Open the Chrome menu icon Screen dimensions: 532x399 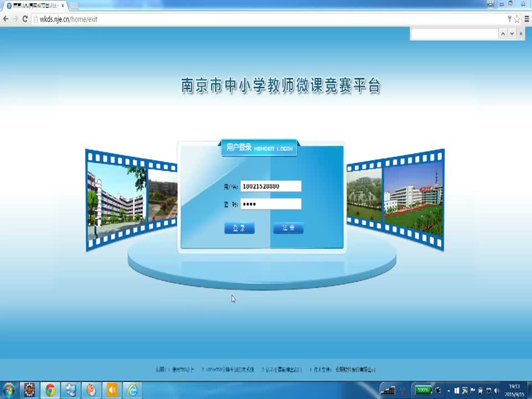click(x=526, y=19)
